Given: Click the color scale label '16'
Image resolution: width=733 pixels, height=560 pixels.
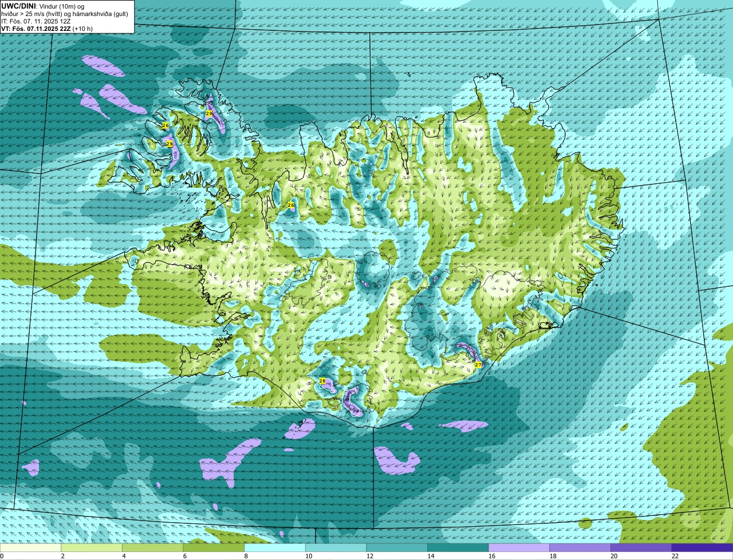Looking at the screenshot, I should point(492,556).
